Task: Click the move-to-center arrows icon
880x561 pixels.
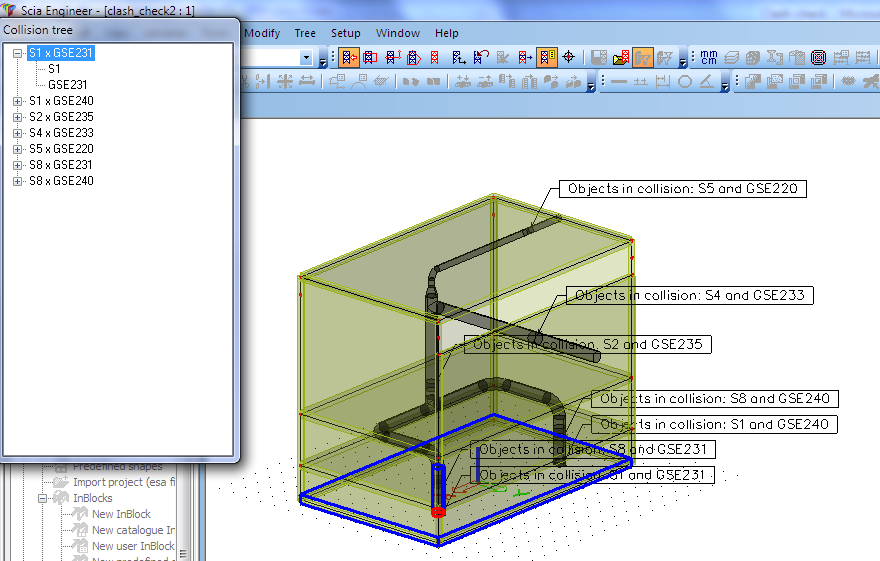Action: pyautogui.click(x=285, y=82)
